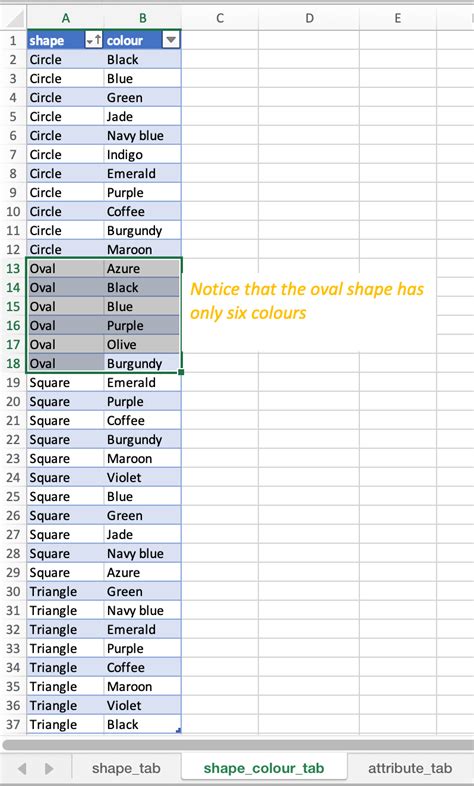The image size is (474, 786).
Task: Switch to the shape_tab sheet
Action: point(126,768)
